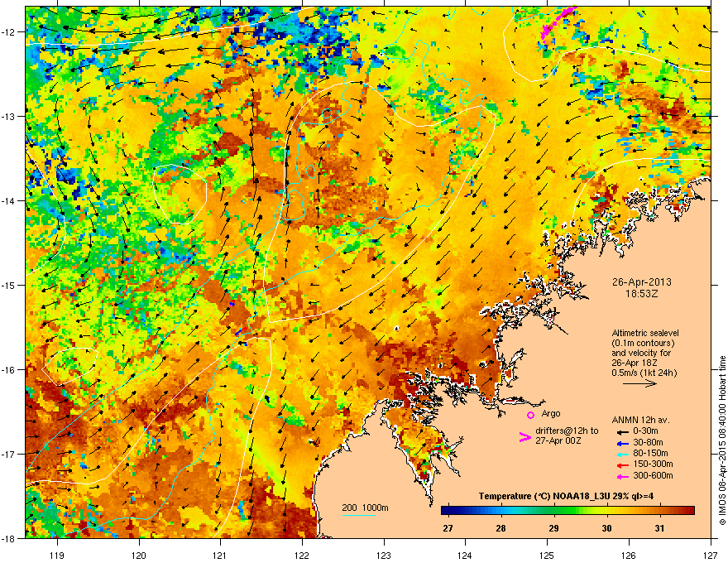Click the colorbar value 30
728x563 pixels.
606,528
